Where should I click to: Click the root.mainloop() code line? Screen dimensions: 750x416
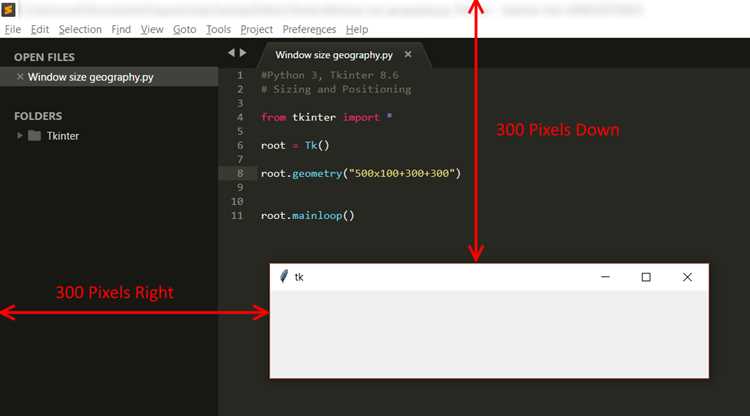point(308,216)
